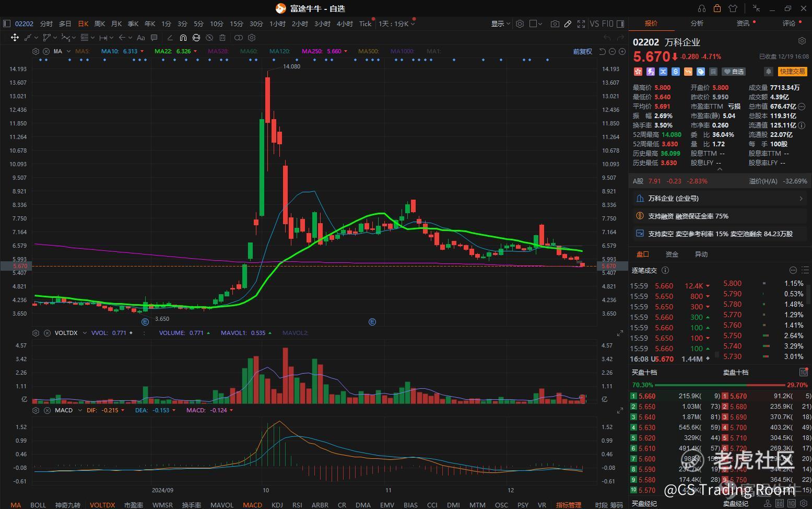Switch to the 资讯 tab
The height and width of the screenshot is (509, 812).
coord(743,24)
